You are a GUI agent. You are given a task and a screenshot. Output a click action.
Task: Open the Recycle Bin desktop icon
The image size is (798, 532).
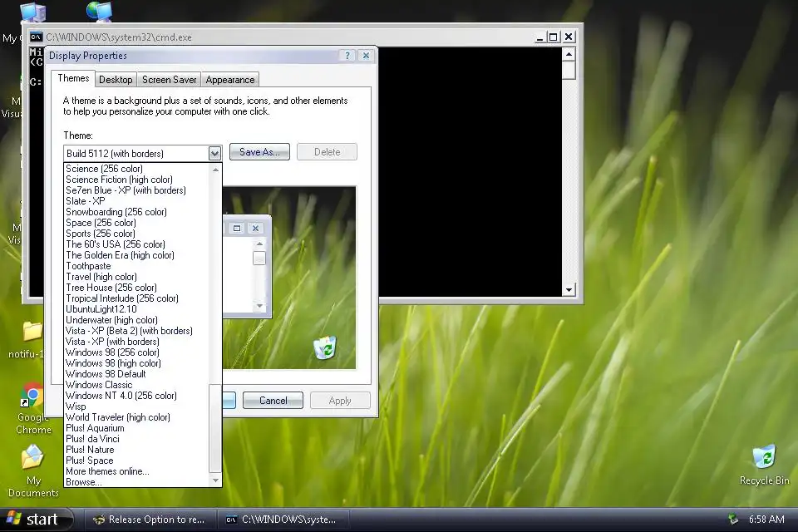pos(764,464)
